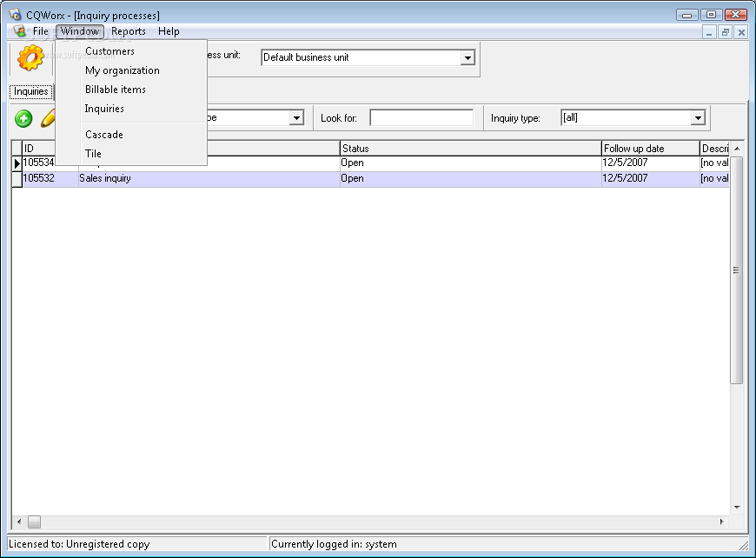Click Sales inquiry cell
This screenshot has height=558, width=756.
pyautogui.click(x=209, y=178)
